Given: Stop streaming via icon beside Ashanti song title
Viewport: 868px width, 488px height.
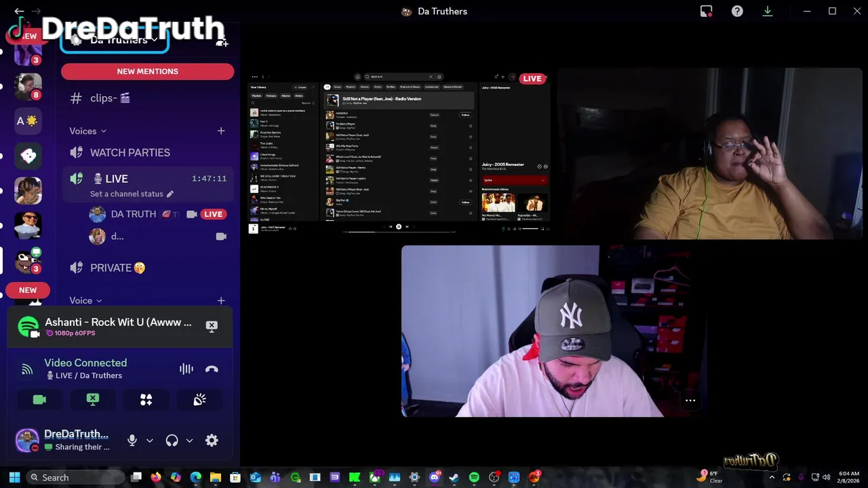Looking at the screenshot, I should pyautogui.click(x=212, y=326).
